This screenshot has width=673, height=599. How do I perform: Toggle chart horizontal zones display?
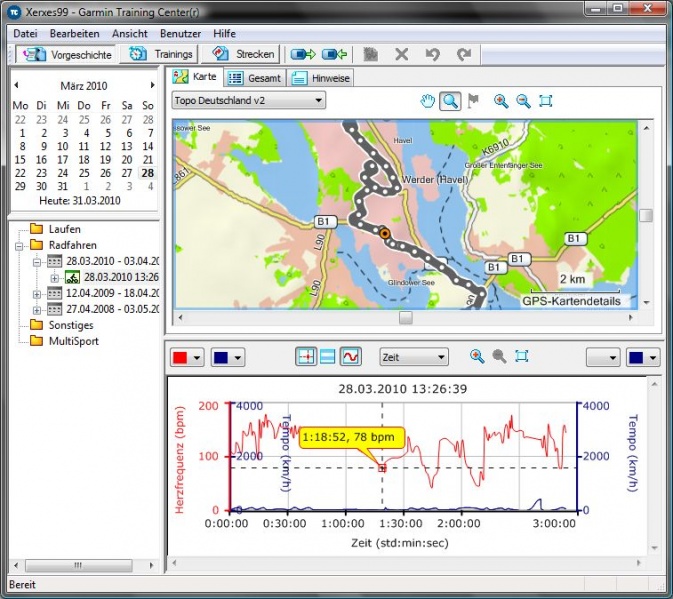[327, 357]
